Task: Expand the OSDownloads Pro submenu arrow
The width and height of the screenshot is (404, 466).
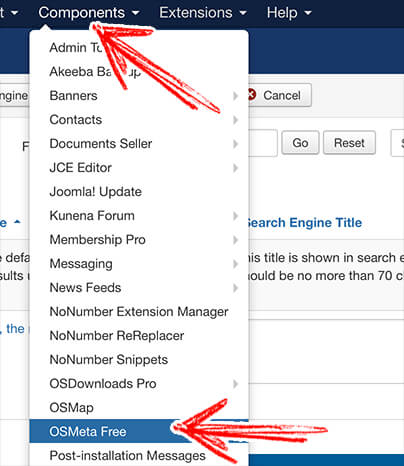Action: click(236, 384)
